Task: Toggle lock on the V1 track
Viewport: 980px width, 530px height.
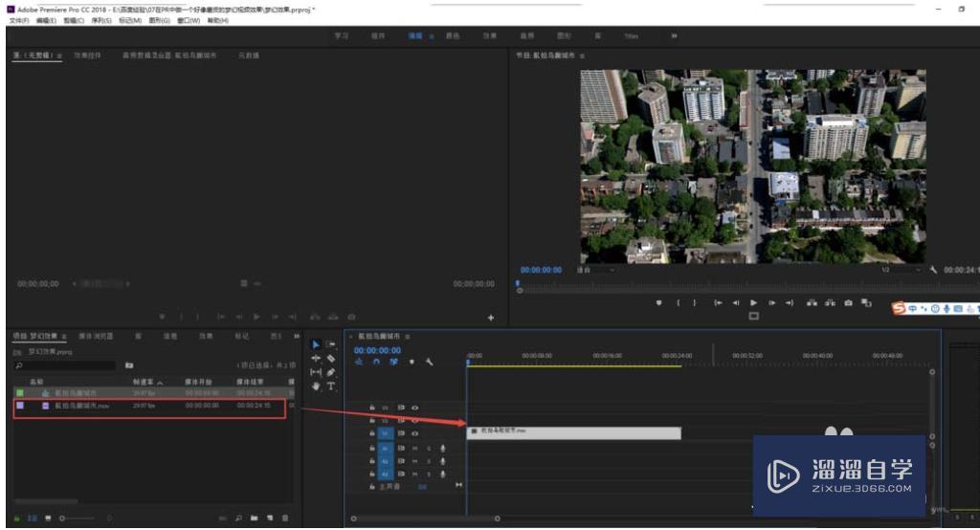Action: pos(372,433)
